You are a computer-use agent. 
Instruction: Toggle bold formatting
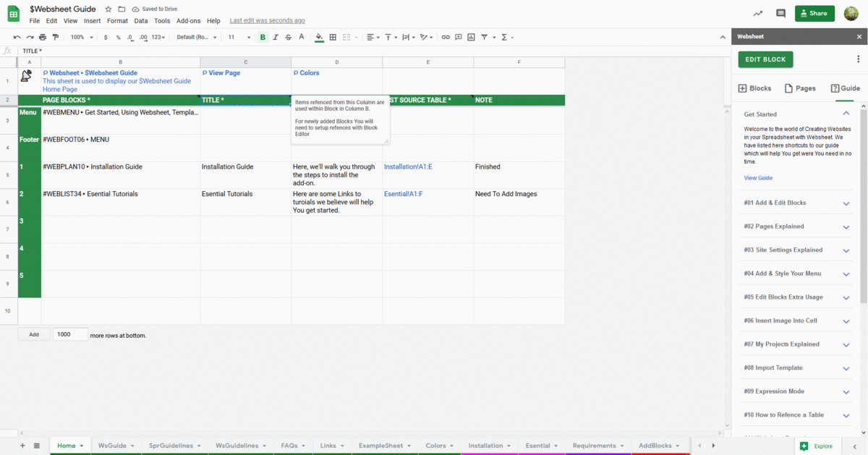click(263, 37)
